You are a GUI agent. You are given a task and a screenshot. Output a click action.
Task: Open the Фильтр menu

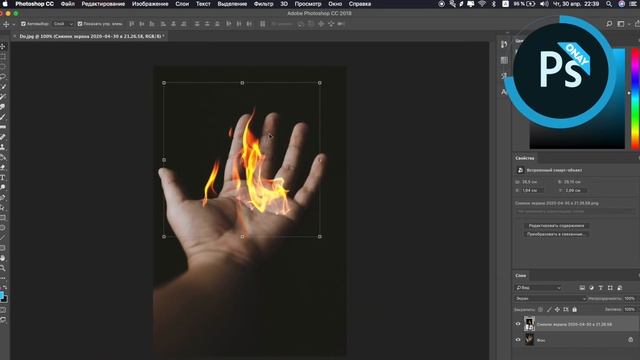tap(263, 4)
